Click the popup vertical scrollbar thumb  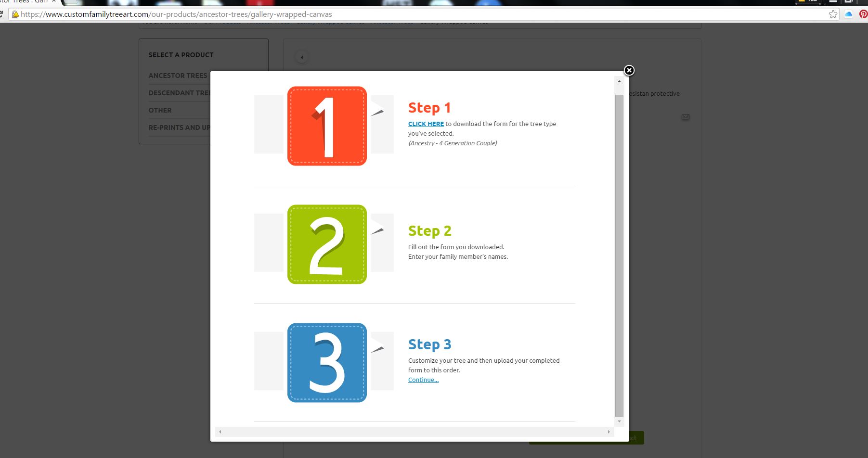pyautogui.click(x=619, y=255)
